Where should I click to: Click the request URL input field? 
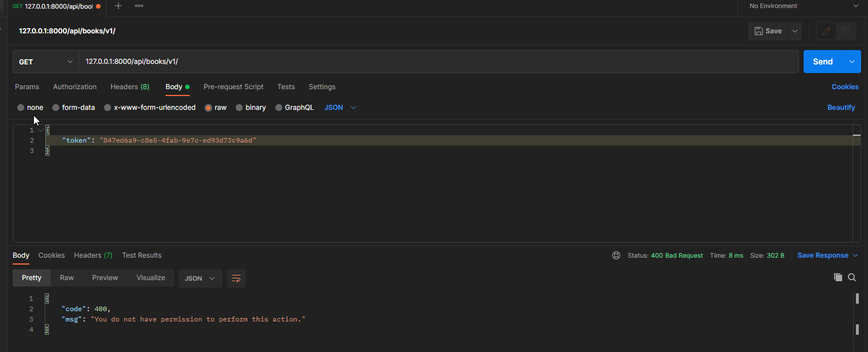(x=437, y=62)
